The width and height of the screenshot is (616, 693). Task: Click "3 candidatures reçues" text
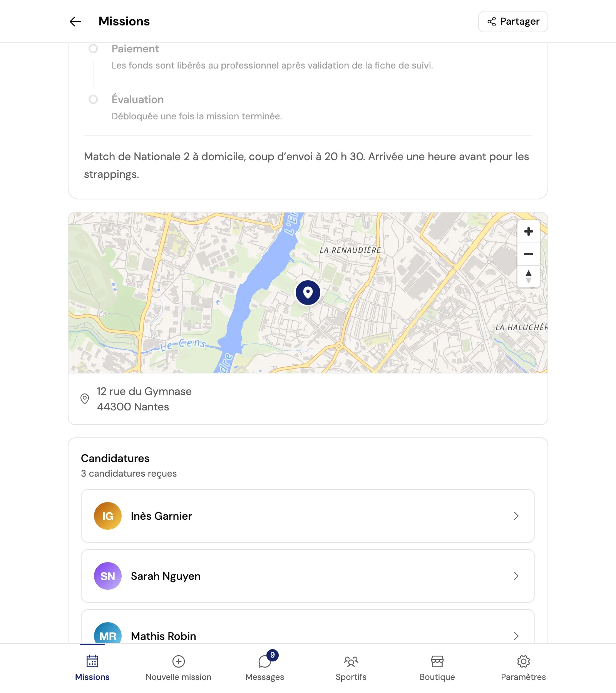click(x=129, y=473)
